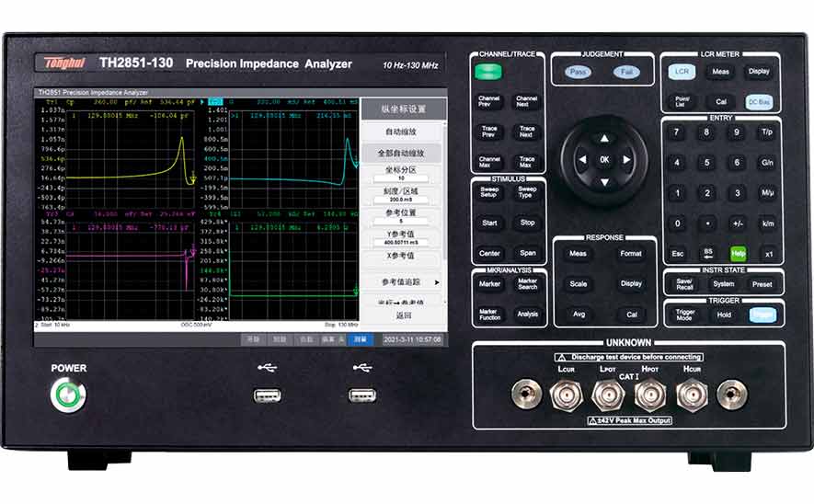This screenshot has height=504, width=814.
Task: Tap the BS backspace arrow key
Action: pyautogui.click(x=708, y=253)
